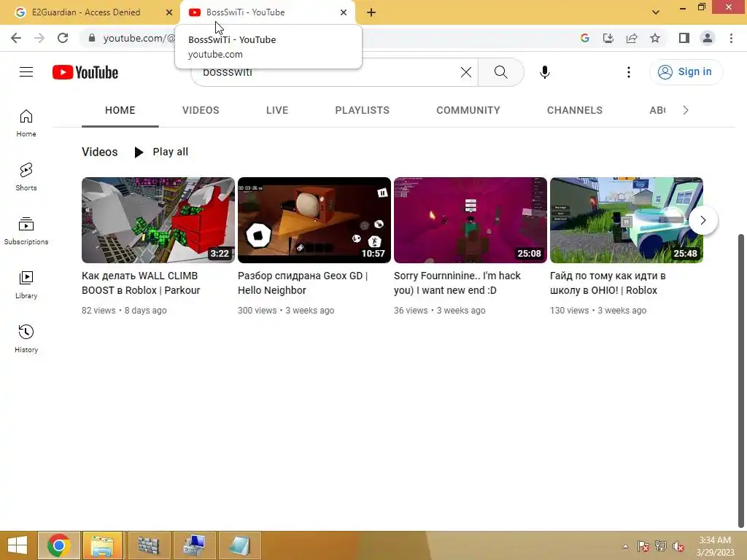
Task: Open the YouTube hamburger guide menu
Action: 26,72
